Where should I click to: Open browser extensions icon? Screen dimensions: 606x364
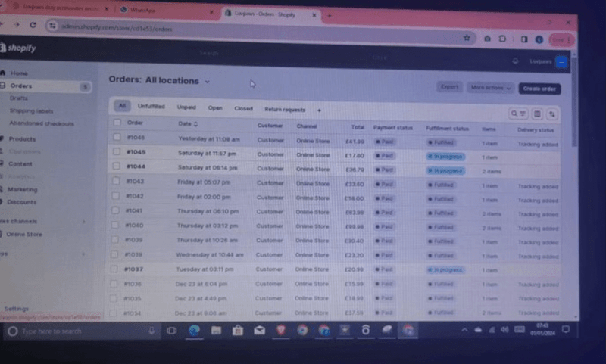[x=502, y=39]
